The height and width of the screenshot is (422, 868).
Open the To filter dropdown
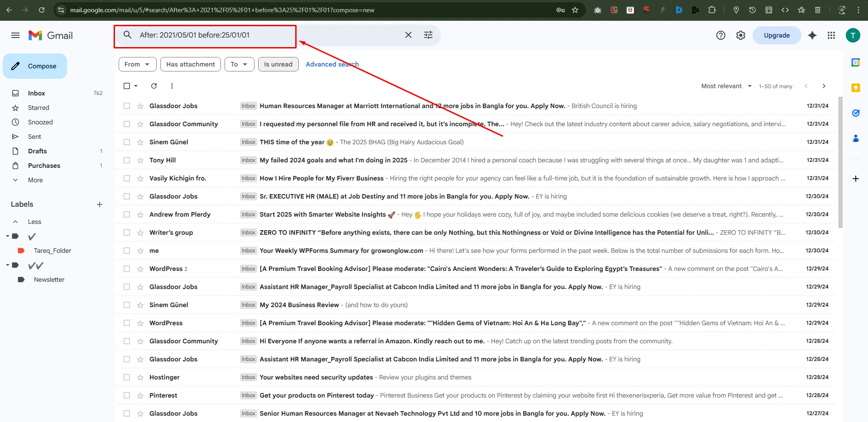point(239,64)
